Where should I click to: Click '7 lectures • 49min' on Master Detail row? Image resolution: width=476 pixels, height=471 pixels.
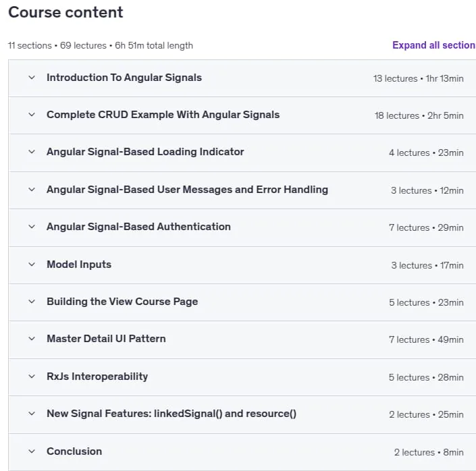pos(426,339)
